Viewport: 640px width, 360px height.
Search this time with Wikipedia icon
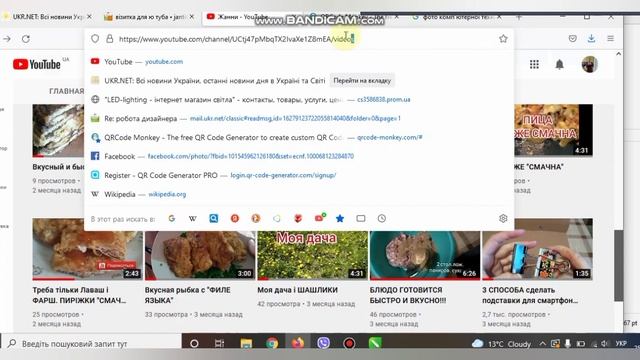coord(193,218)
